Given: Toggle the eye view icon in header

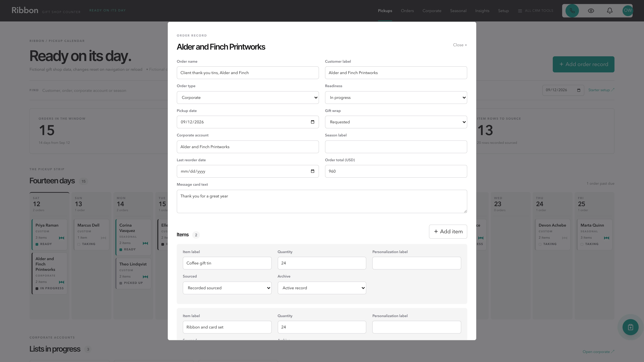Looking at the screenshot, I should tap(591, 11).
